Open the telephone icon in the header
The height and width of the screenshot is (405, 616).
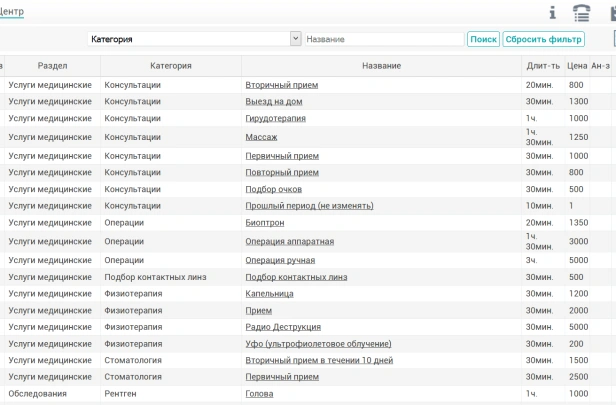point(581,12)
